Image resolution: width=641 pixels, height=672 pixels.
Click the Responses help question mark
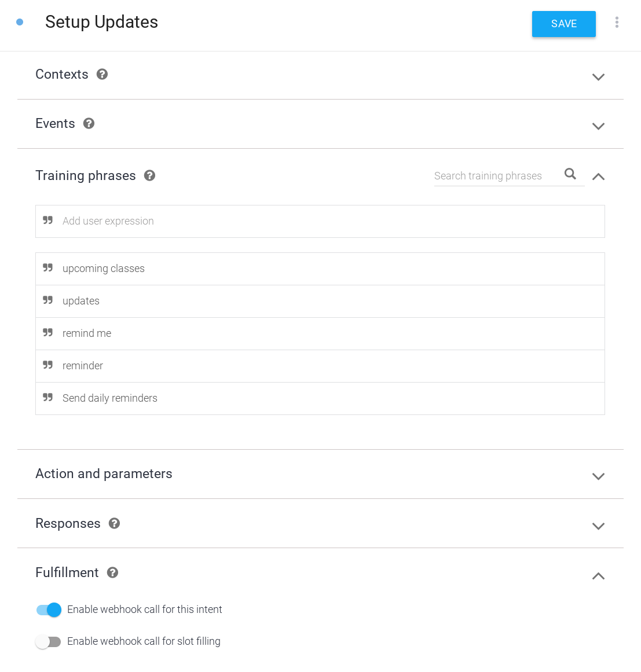pos(114,523)
